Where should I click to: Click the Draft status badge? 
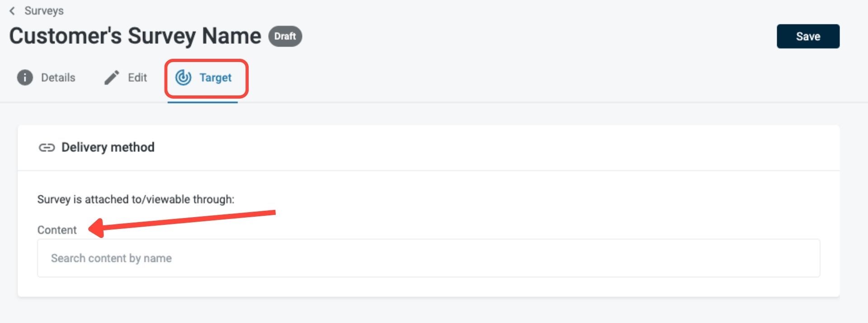285,36
